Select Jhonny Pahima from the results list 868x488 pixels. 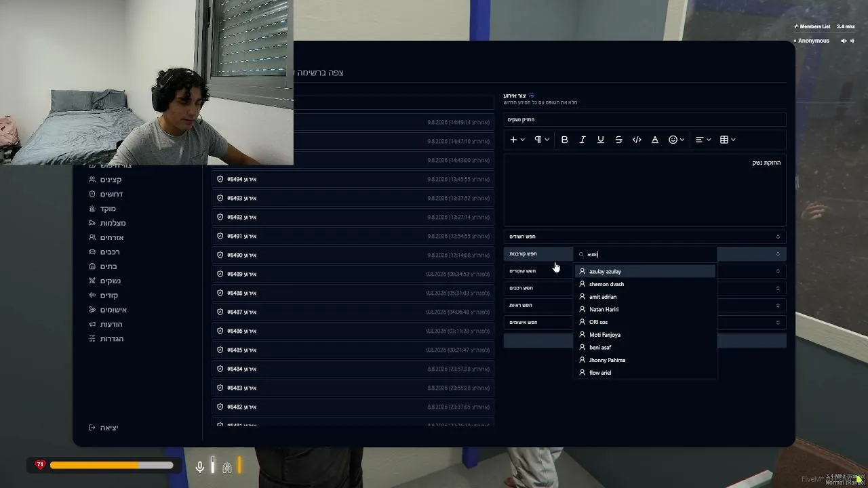click(x=645, y=360)
